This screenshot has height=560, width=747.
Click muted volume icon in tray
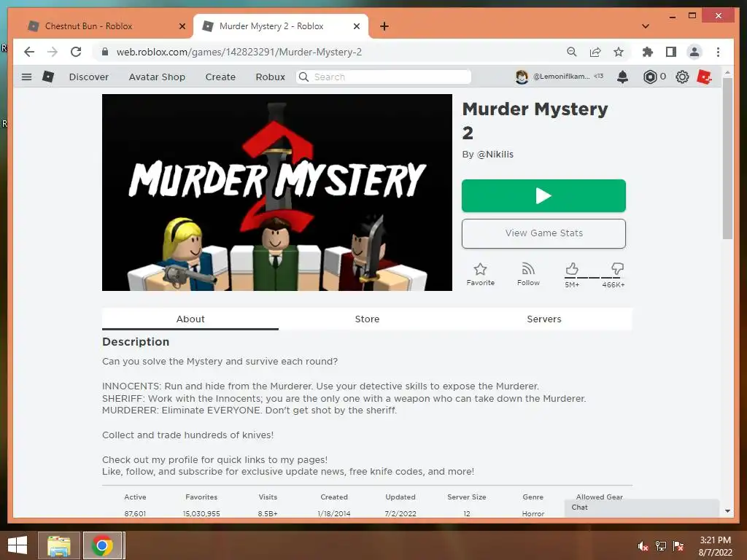click(643, 546)
